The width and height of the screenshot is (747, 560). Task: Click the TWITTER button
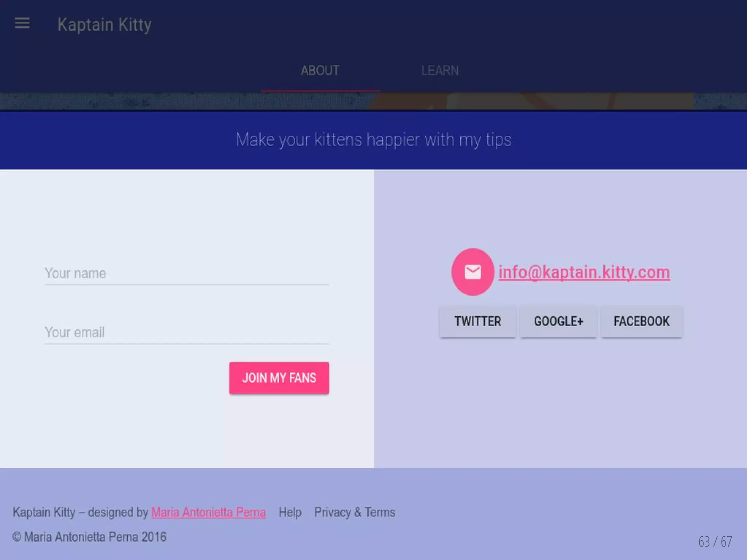(477, 321)
